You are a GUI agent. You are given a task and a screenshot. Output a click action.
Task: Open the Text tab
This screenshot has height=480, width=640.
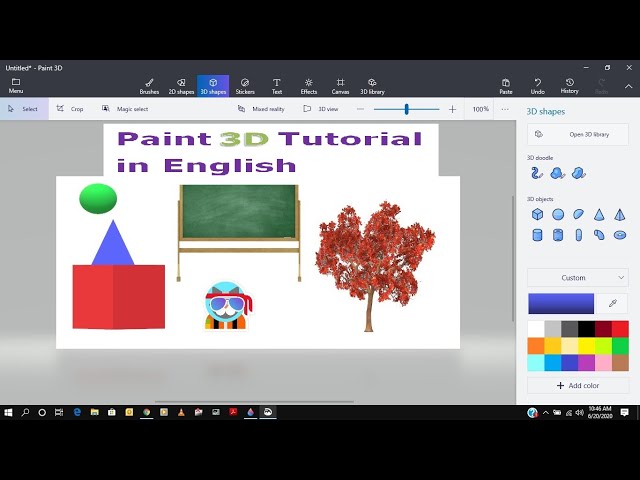pyautogui.click(x=277, y=86)
